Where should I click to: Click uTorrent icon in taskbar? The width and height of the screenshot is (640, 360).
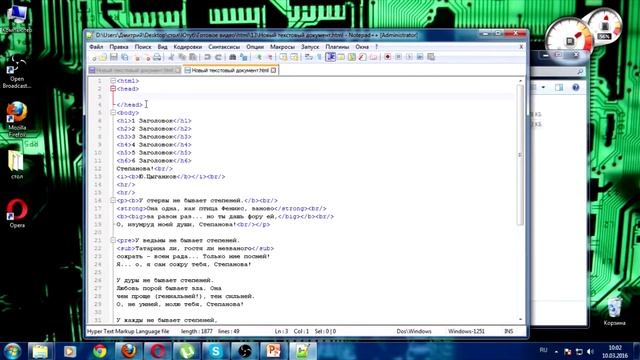coord(186,351)
